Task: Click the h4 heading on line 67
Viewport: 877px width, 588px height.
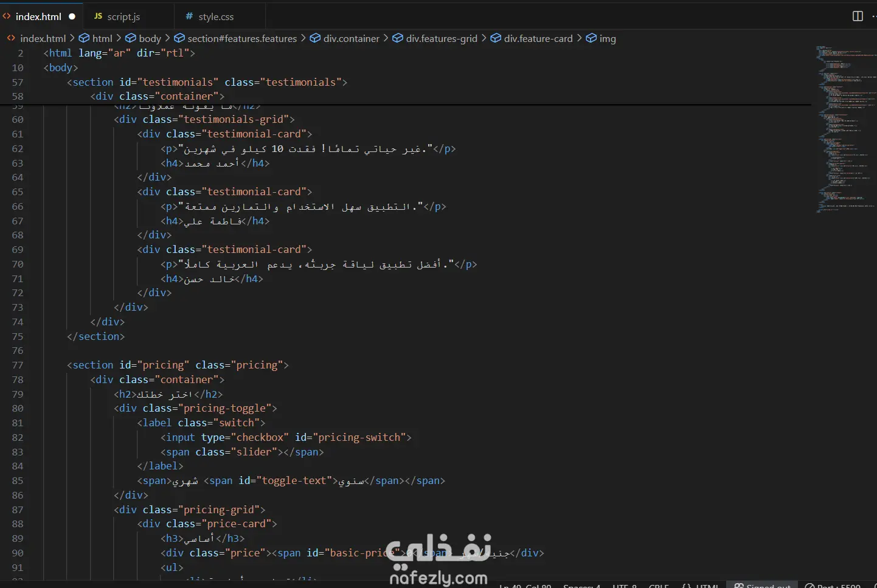Action: coord(215,221)
